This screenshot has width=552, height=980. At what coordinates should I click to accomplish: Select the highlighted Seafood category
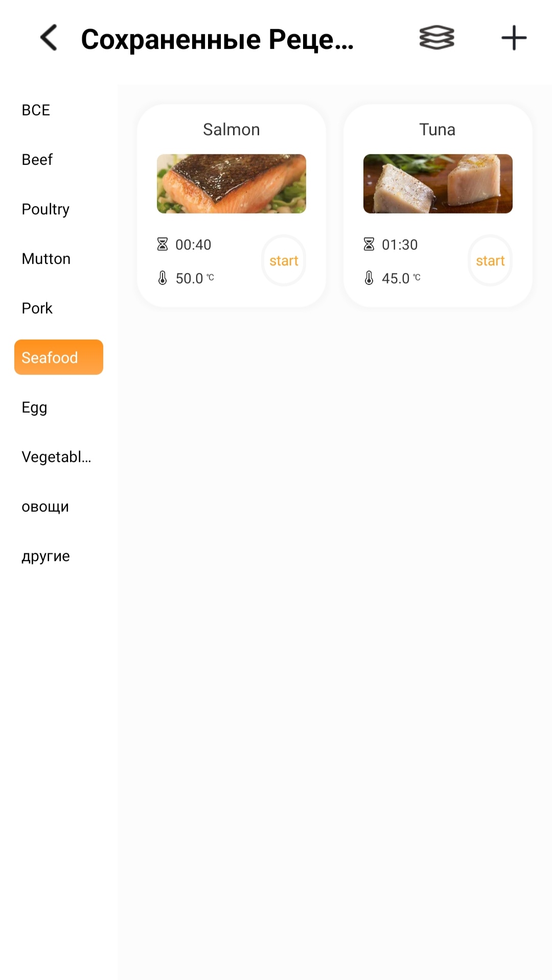pos(59,357)
